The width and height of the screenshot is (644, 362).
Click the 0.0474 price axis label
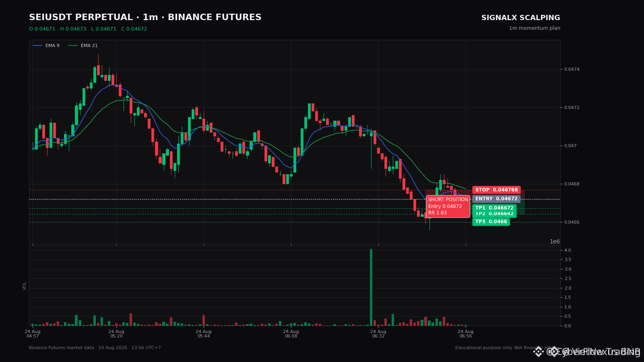(572, 70)
